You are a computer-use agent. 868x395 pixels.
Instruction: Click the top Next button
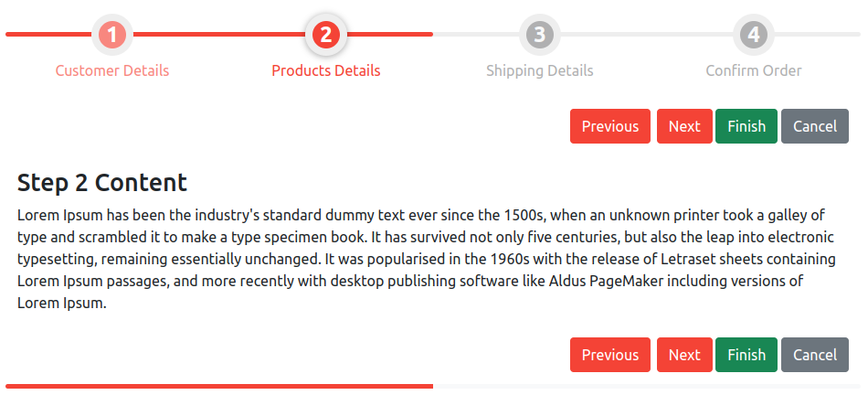[x=684, y=126]
